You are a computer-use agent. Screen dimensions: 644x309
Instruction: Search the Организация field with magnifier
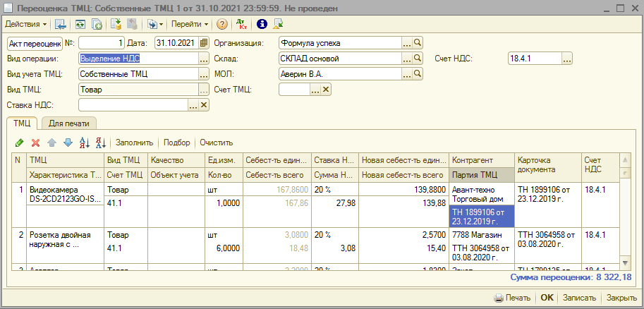click(x=418, y=43)
